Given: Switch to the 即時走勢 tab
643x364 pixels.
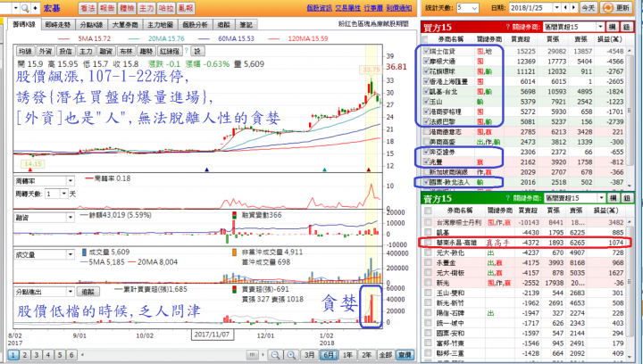Looking at the screenshot, I should coord(58,25).
